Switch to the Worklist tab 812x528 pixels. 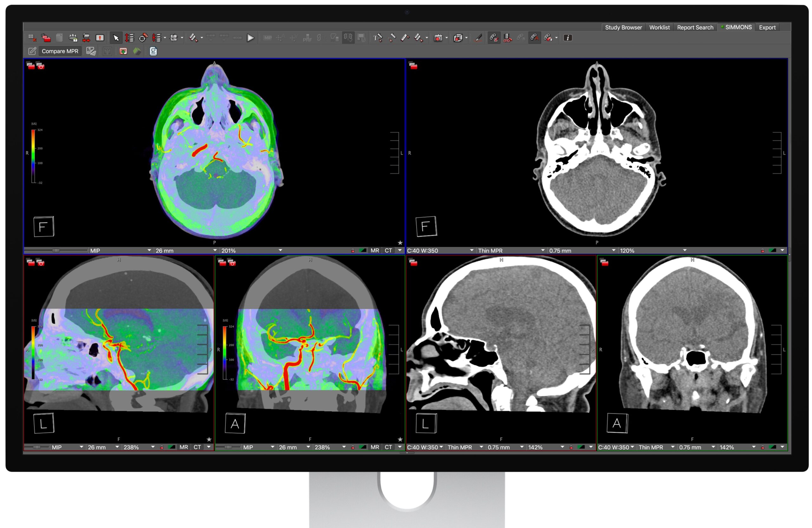tap(659, 27)
